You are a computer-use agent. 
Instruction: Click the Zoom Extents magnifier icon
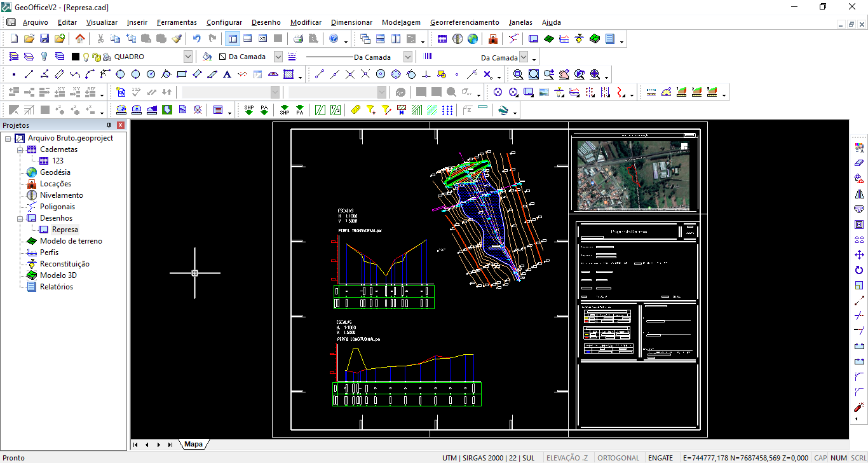click(533, 74)
